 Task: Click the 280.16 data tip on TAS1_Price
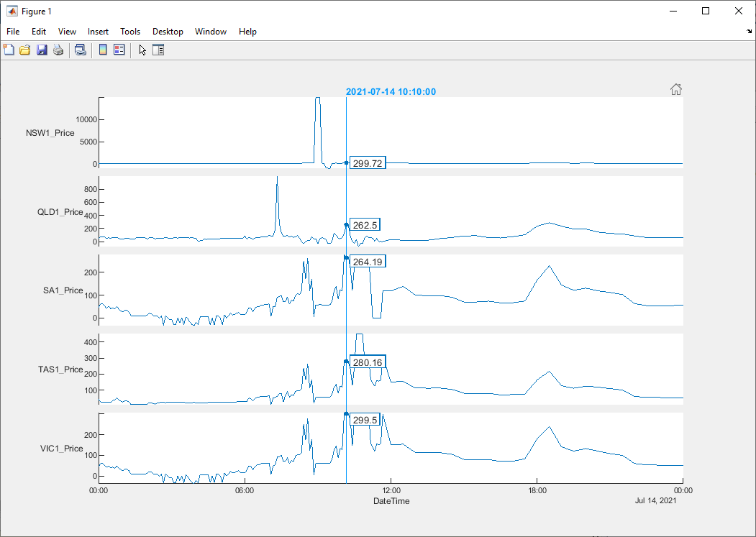click(368, 362)
